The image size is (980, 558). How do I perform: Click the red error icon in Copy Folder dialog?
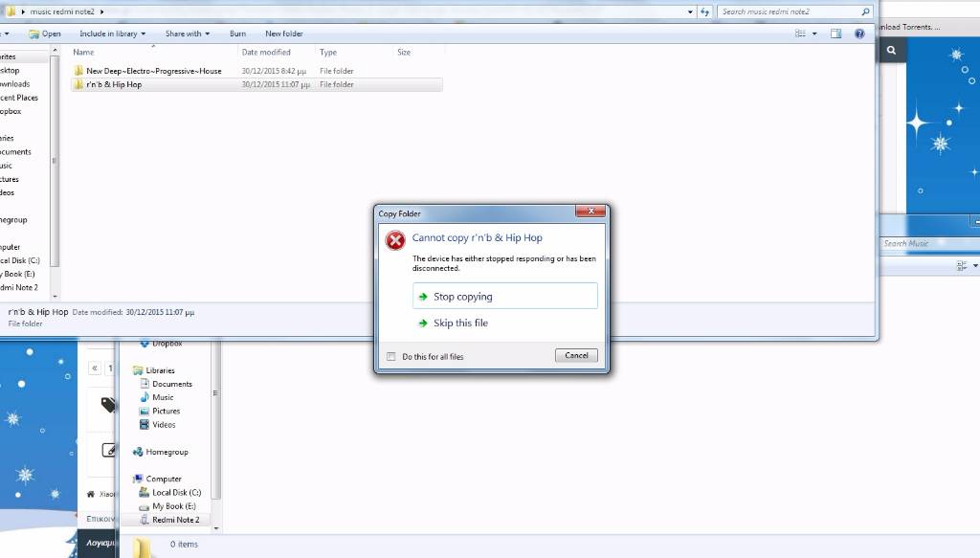point(395,240)
